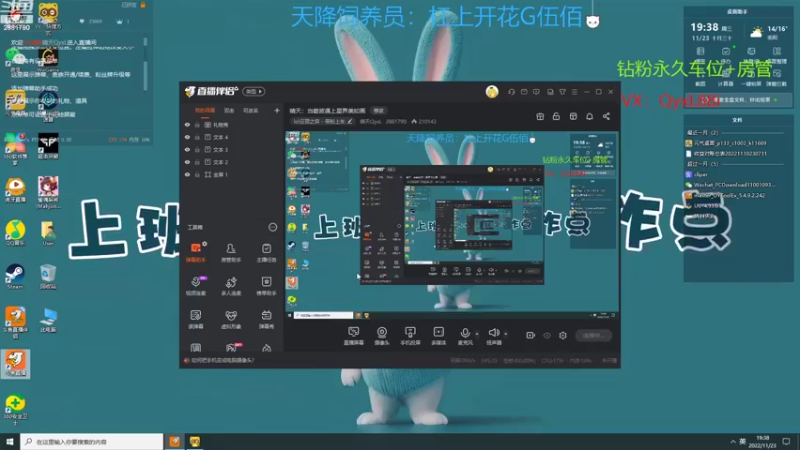Expand the toolbox more-options circle button
Image resolution: width=800 pixels, height=450 pixels.
coord(273,227)
